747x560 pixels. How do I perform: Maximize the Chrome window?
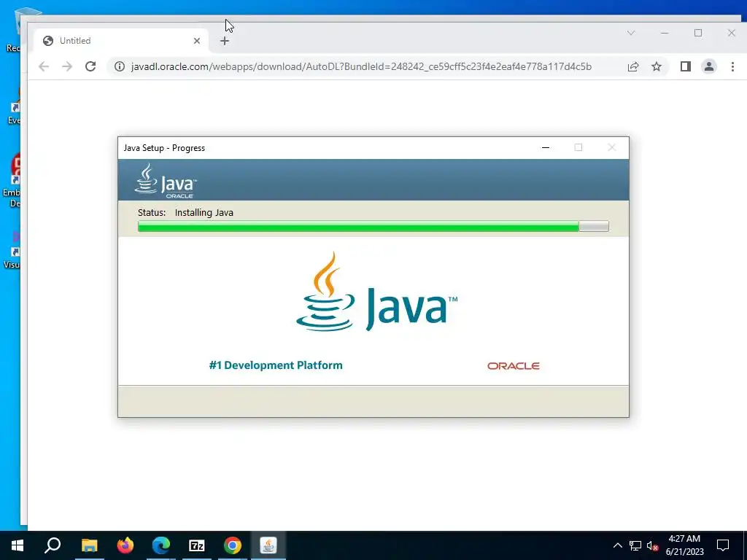pos(698,33)
